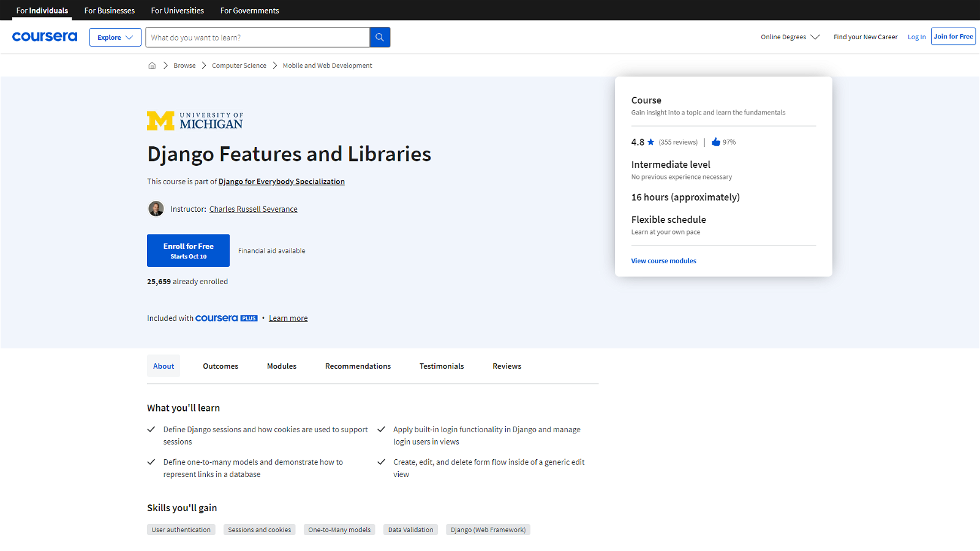Click the One-to-Many models skill tag
Screen dimensions: 980x551
(x=339, y=530)
